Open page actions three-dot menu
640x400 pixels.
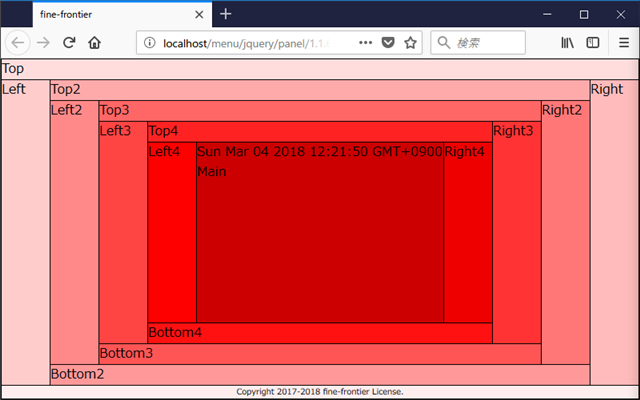point(365,42)
